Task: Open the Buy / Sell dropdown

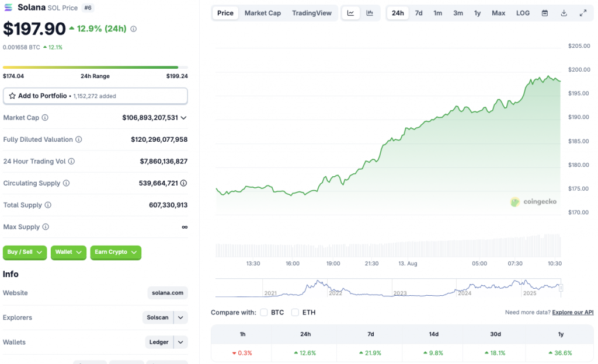Action: click(x=25, y=252)
